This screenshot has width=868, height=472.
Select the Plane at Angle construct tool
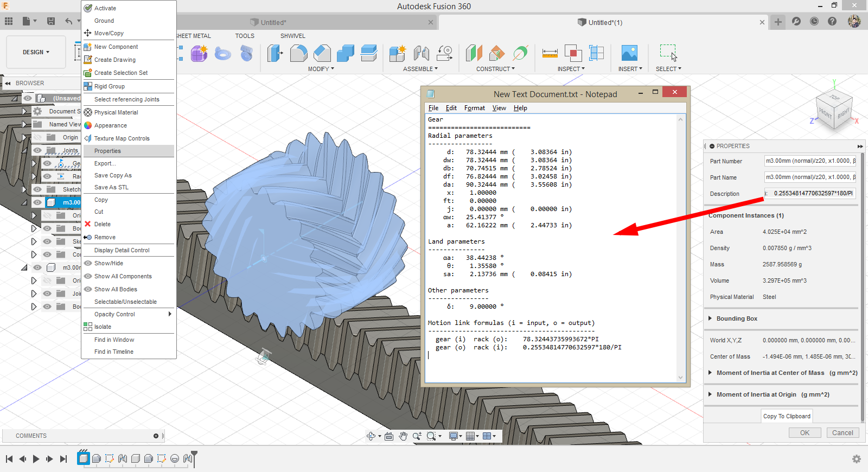click(497, 53)
